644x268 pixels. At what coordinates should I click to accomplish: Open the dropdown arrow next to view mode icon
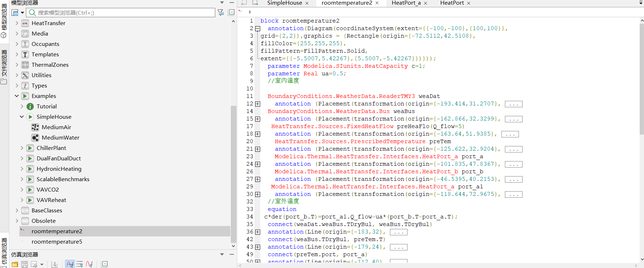tap(22, 13)
